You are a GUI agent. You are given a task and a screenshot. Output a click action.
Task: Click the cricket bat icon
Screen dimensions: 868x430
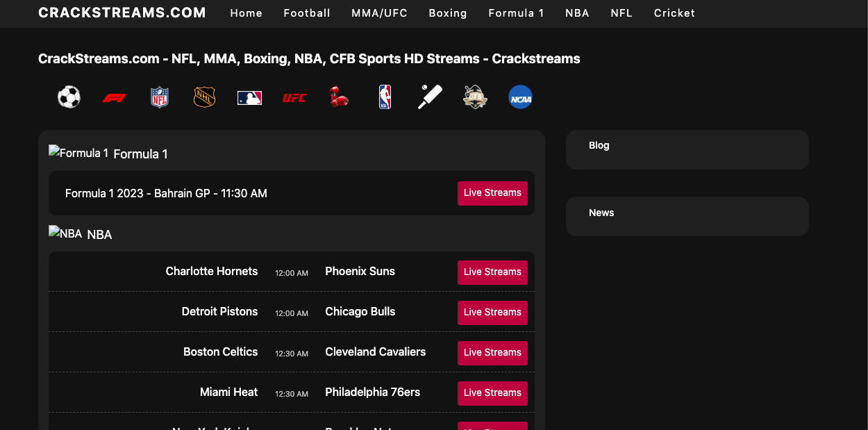430,97
